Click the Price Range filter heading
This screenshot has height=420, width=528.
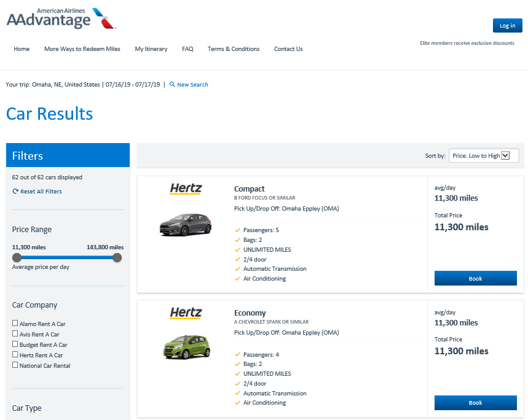coord(32,229)
